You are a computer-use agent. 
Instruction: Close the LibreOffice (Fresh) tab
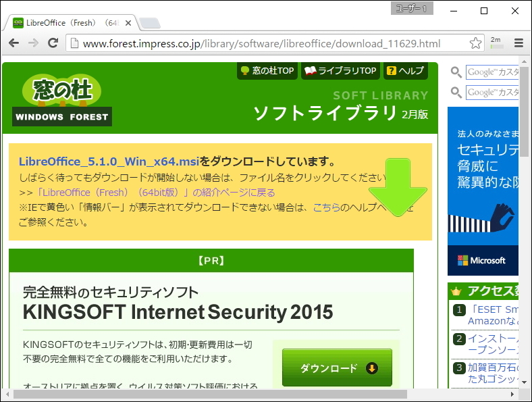coord(128,23)
